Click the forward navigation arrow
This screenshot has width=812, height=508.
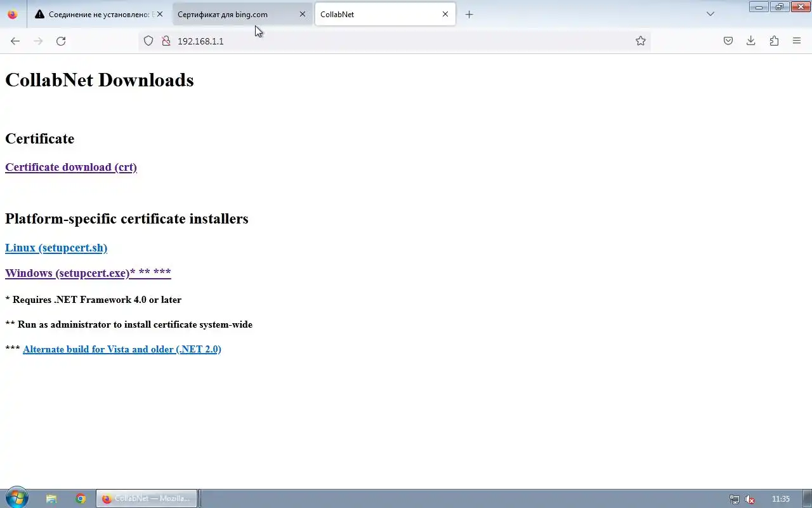(x=38, y=41)
